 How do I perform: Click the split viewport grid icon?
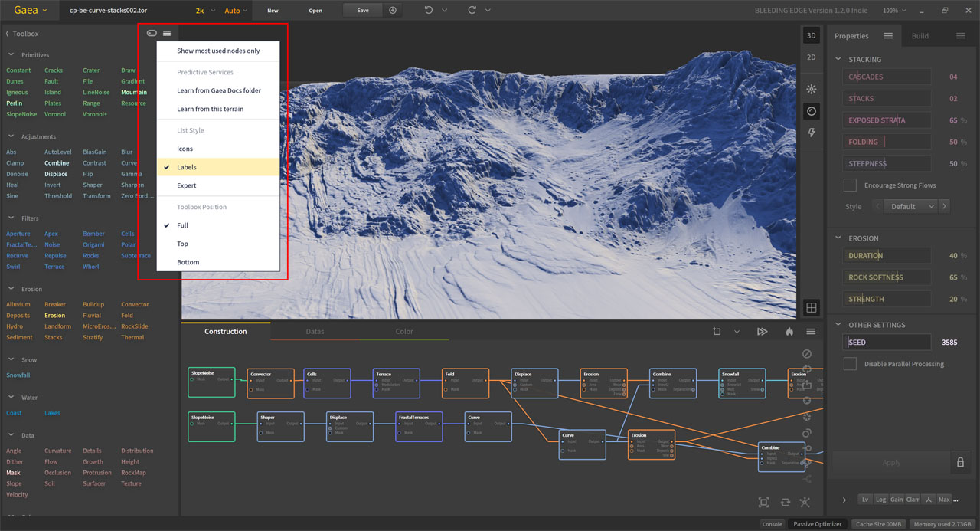[812, 308]
